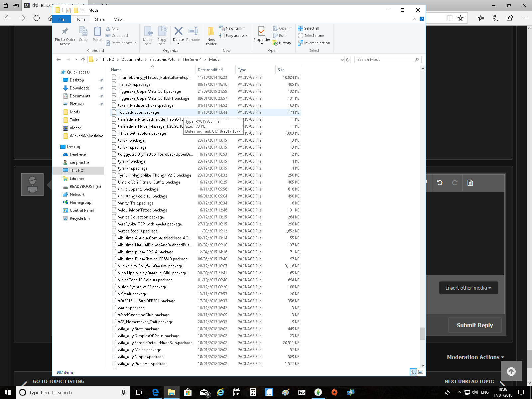
Task: Open Microsoft Edge from taskbar
Action: [155, 392]
